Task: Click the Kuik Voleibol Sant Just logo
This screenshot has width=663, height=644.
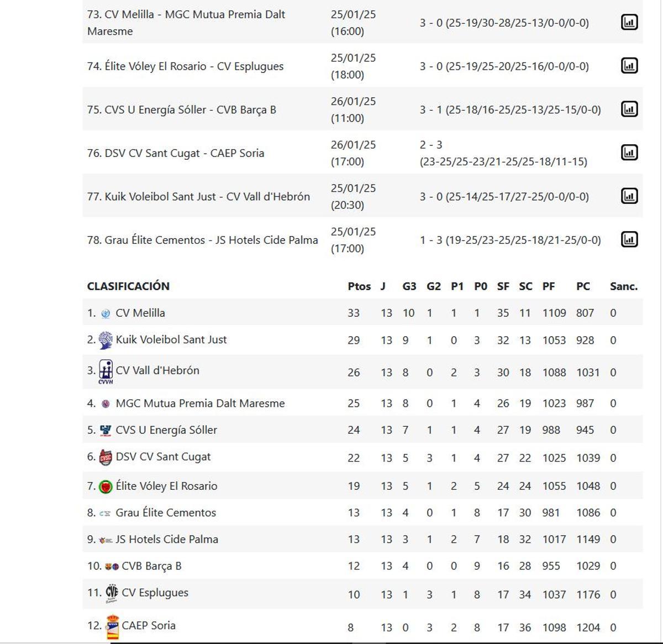Action: (105, 339)
